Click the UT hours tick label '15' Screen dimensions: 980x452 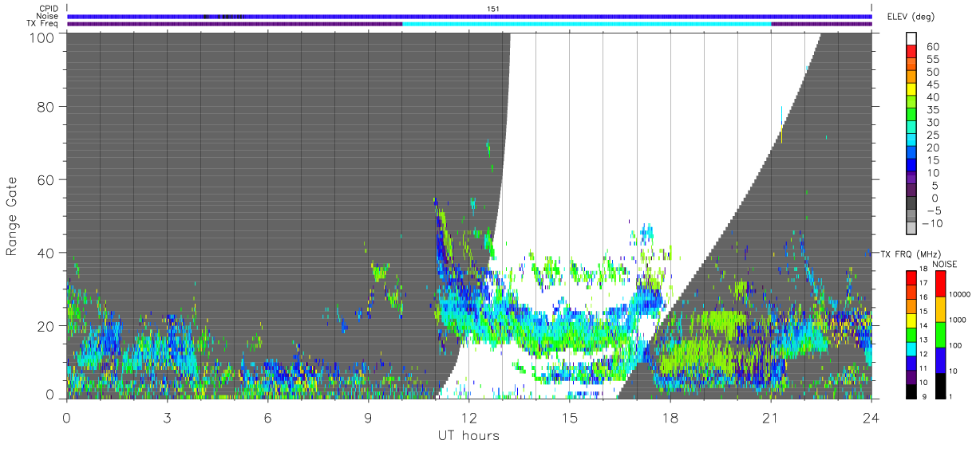pyautogui.click(x=570, y=417)
